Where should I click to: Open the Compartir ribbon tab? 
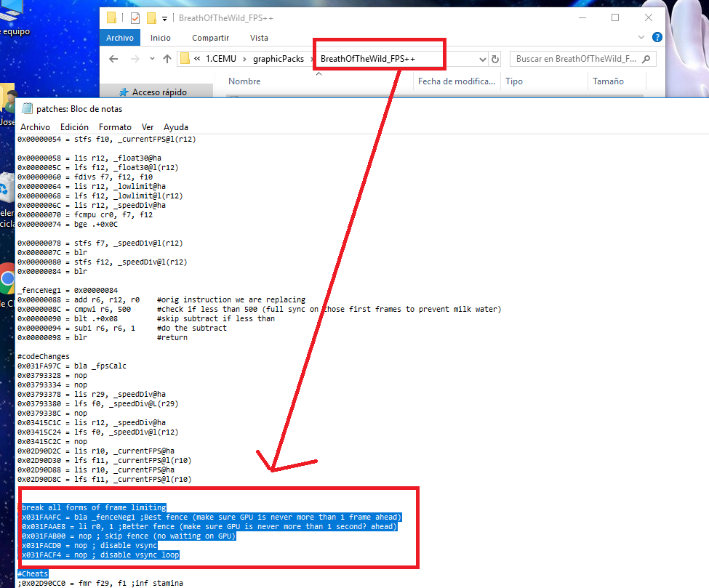pos(211,38)
